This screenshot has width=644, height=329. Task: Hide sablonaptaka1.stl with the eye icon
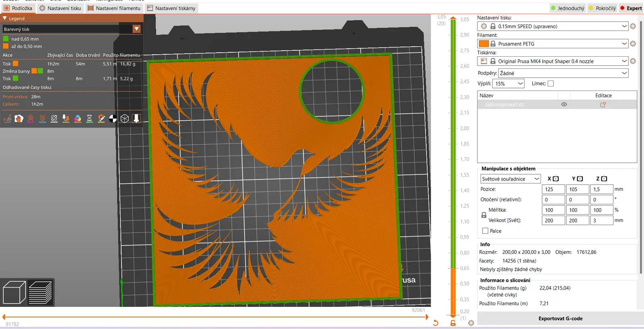coord(564,105)
